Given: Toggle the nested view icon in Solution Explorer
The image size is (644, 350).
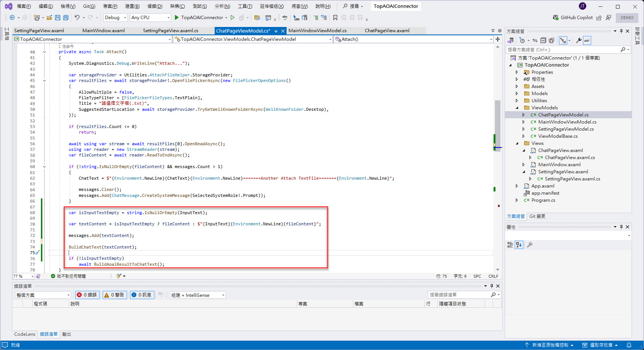Looking at the screenshot, I should pyautogui.click(x=563, y=40).
